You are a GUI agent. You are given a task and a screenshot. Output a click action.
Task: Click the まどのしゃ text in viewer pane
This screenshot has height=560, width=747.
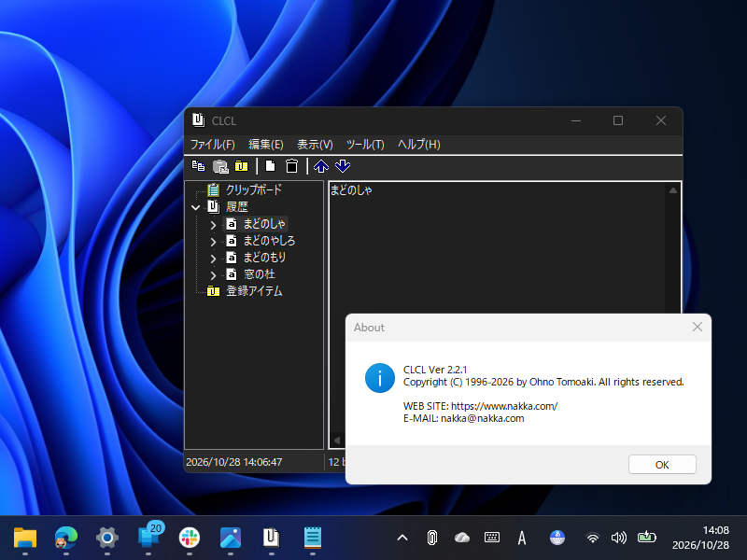click(x=351, y=190)
